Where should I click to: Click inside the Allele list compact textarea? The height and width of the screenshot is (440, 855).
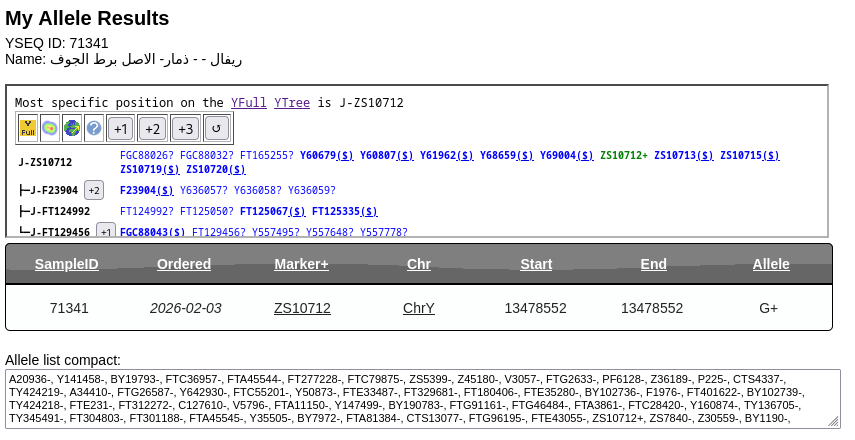(423, 399)
